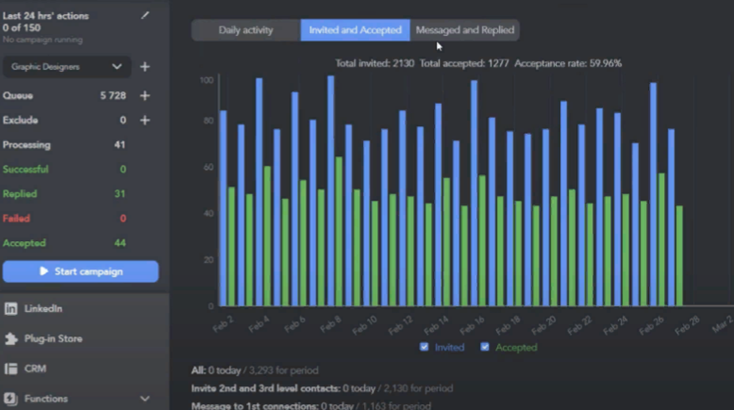Click the green Accepted bar at Feb 8

tap(339, 231)
